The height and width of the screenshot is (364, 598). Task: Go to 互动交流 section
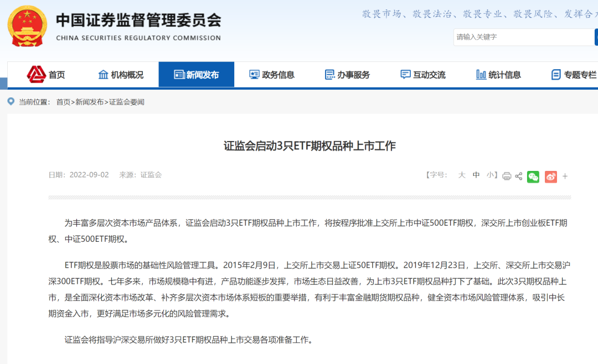(423, 75)
